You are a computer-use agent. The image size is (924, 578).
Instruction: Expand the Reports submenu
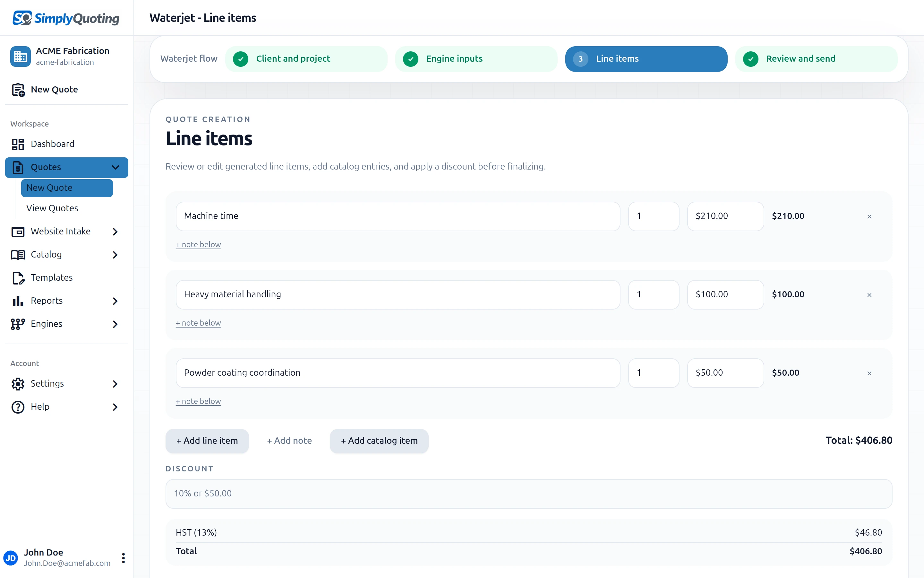tap(115, 301)
